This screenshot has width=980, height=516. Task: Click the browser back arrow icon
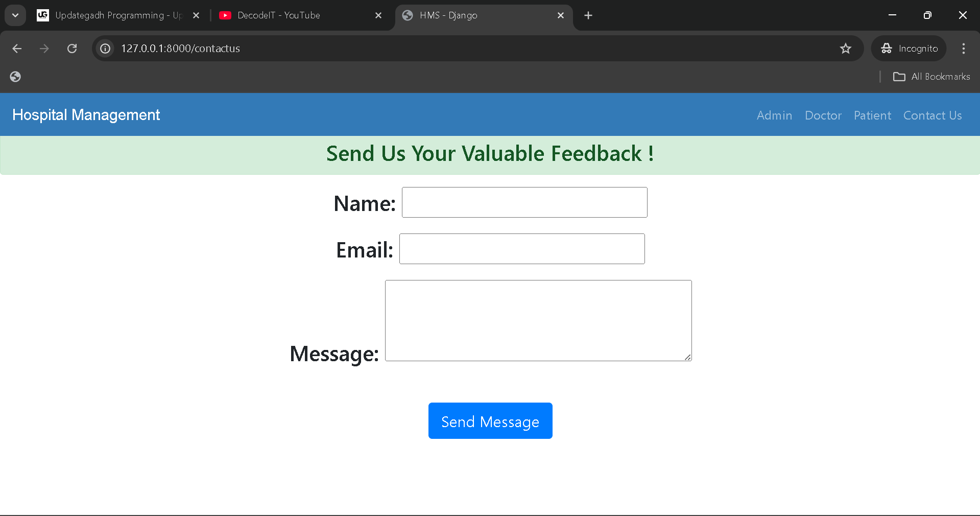(x=17, y=49)
